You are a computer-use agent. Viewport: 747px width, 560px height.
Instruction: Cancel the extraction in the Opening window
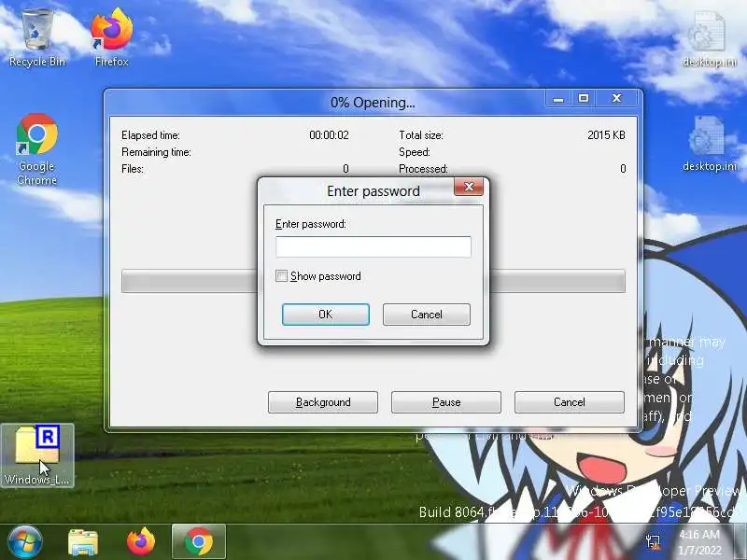click(x=570, y=402)
